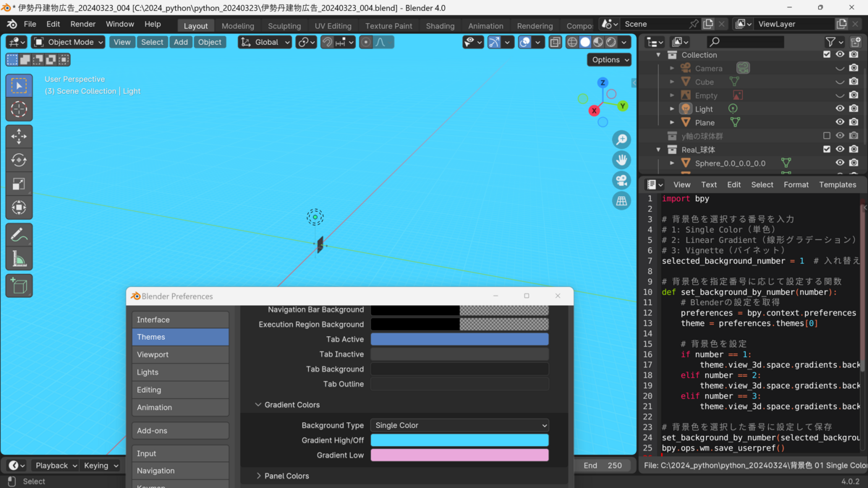Click the Options button in viewport header
Viewport: 868px width, 488px height.
pyautogui.click(x=608, y=59)
